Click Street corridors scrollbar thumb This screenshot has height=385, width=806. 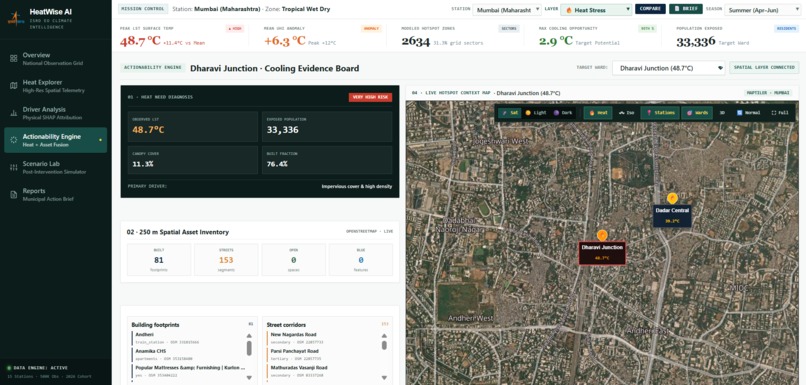tap(384, 345)
